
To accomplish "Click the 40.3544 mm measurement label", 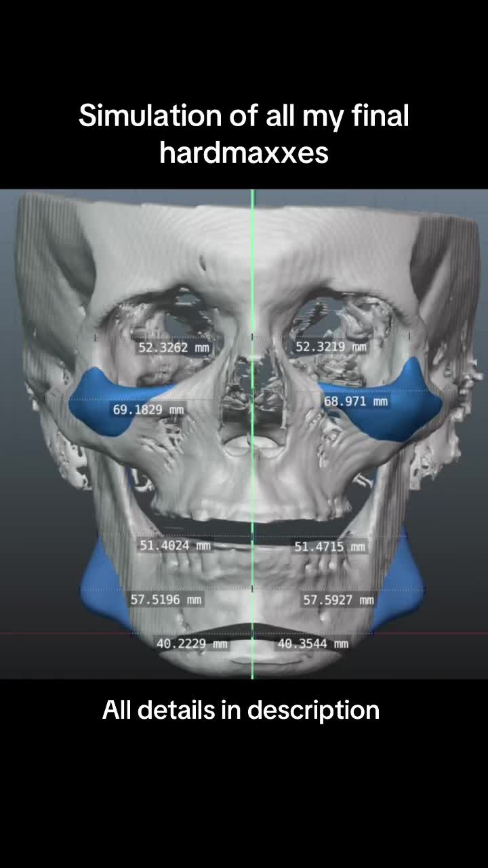I will tap(313, 644).
